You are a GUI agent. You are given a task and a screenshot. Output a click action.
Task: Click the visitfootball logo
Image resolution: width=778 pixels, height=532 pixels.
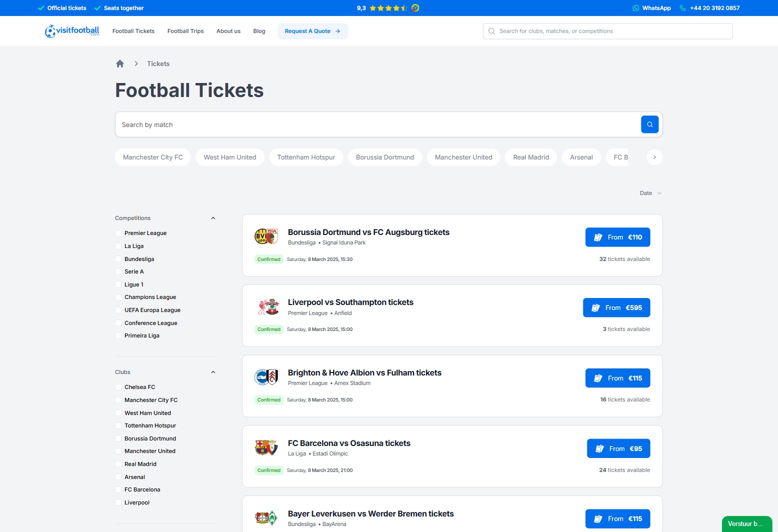pyautogui.click(x=71, y=30)
